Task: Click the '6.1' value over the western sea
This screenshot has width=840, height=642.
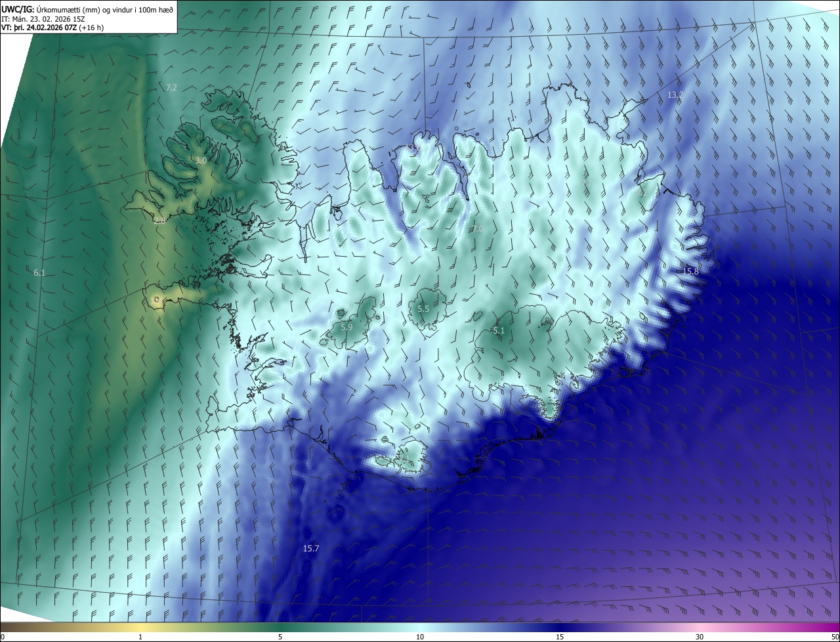Action: (39, 272)
